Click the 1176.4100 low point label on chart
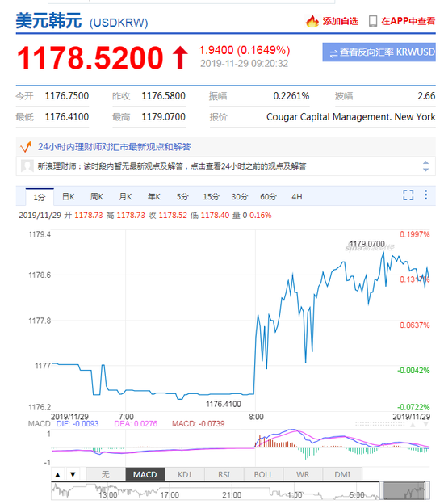The width and height of the screenshot is (444, 504). tap(224, 404)
